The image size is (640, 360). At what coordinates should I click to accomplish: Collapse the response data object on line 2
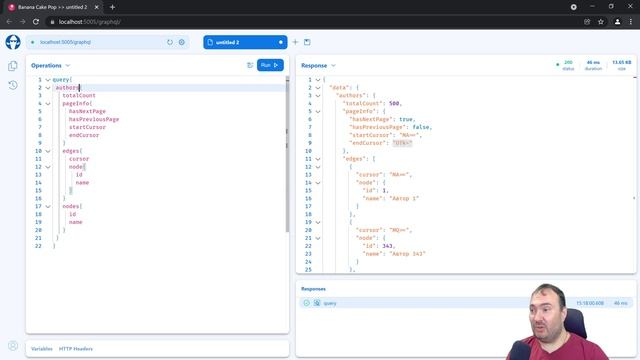point(318,88)
